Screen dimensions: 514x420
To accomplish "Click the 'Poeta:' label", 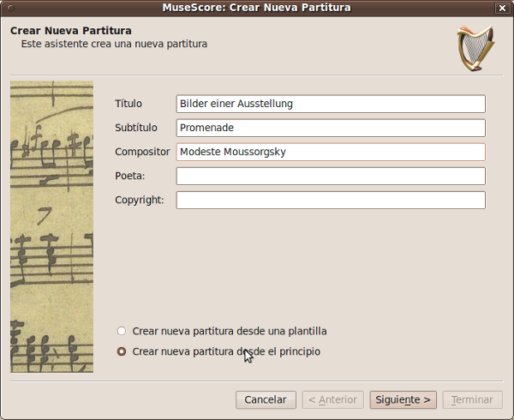I will click(130, 176).
